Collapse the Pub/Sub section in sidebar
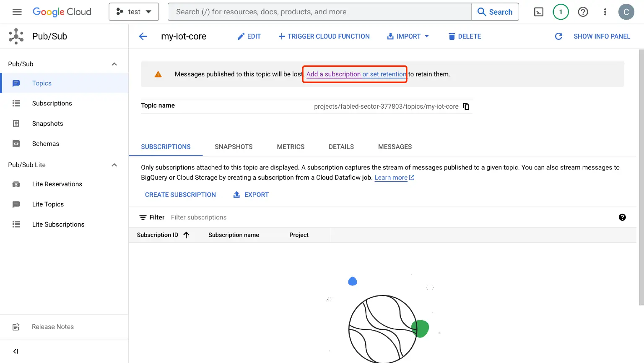The width and height of the screenshot is (644, 363). click(x=114, y=64)
